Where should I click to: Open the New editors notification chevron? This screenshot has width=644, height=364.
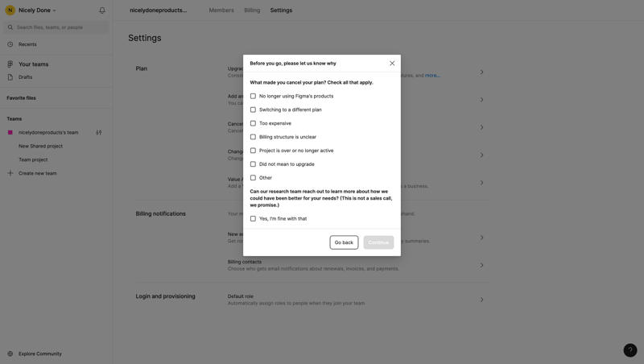point(481,238)
